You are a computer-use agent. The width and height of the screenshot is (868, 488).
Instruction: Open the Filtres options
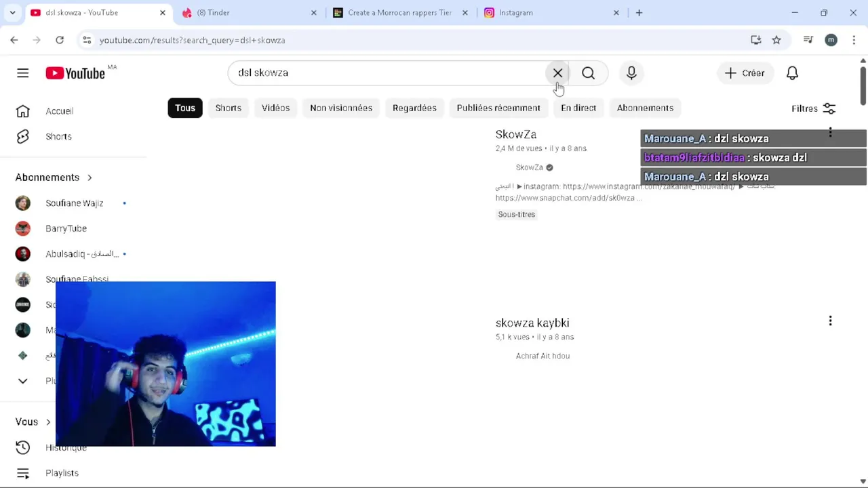coord(813,108)
